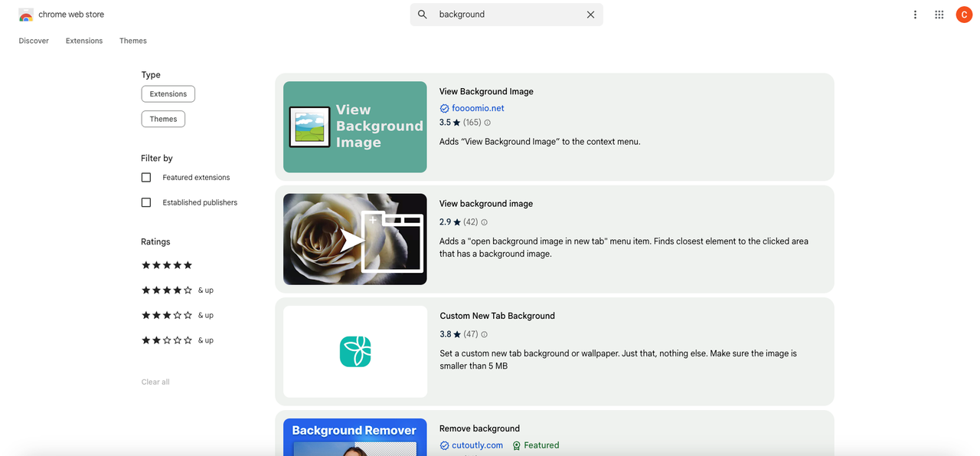Click verified badge next to foooomio.net

click(x=444, y=109)
